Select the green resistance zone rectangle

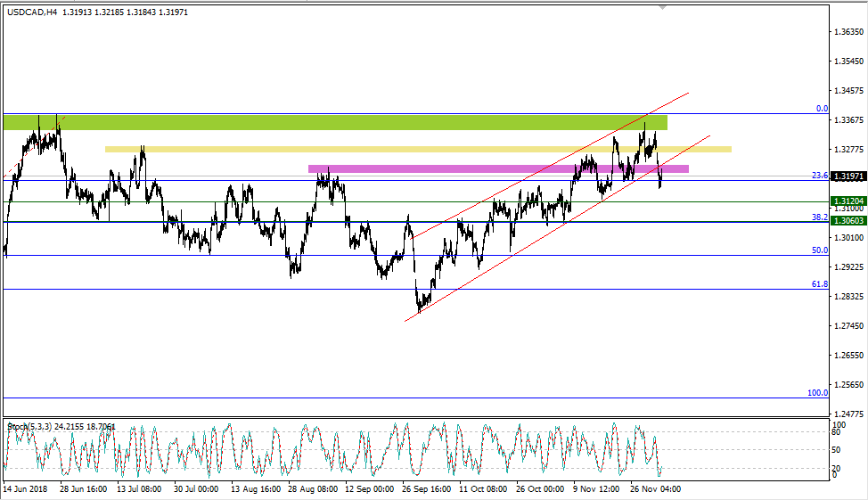click(x=335, y=122)
